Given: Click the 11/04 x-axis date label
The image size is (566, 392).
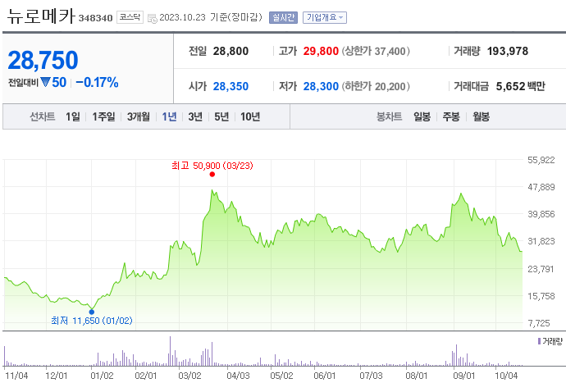Looking at the screenshot, I should click(x=16, y=376).
